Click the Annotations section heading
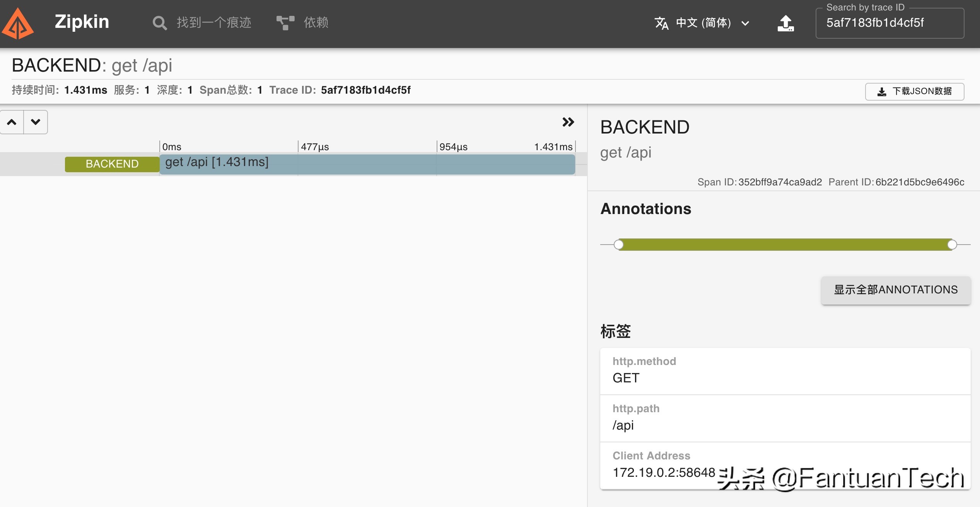The width and height of the screenshot is (980, 507). pyautogui.click(x=645, y=209)
